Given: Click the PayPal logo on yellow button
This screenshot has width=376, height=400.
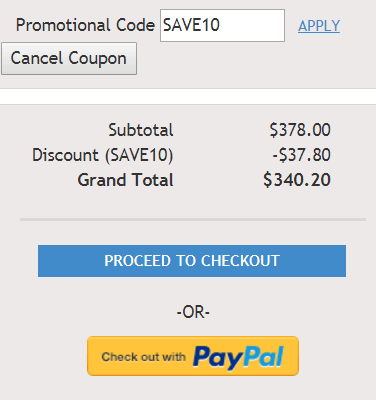Looking at the screenshot, I should (x=238, y=357).
